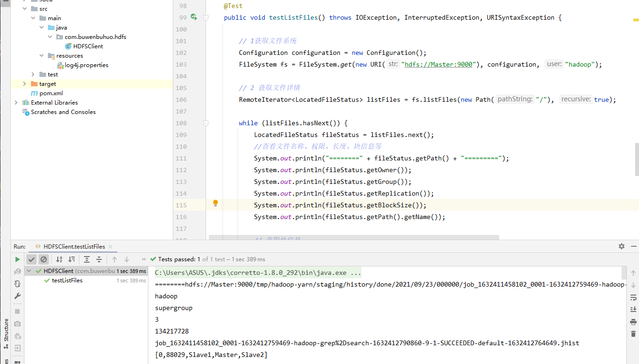This screenshot has height=364, width=639.
Task: Open log4j.properties file
Action: point(86,65)
